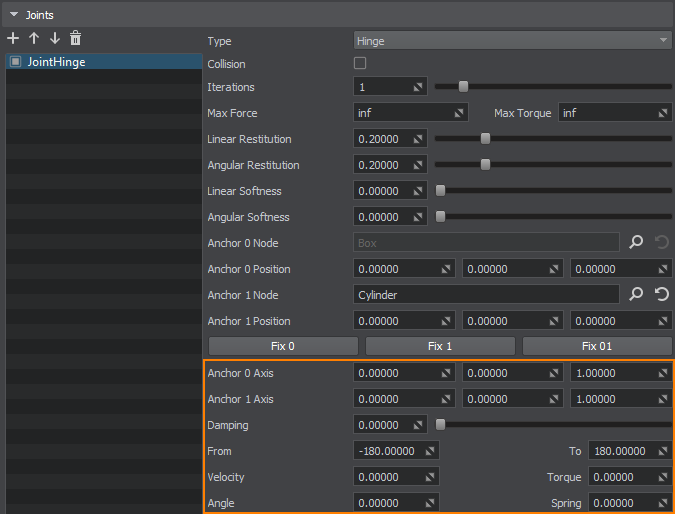Click the Anchor 0 Axis Y field
This screenshot has width=675, height=514.
click(513, 373)
